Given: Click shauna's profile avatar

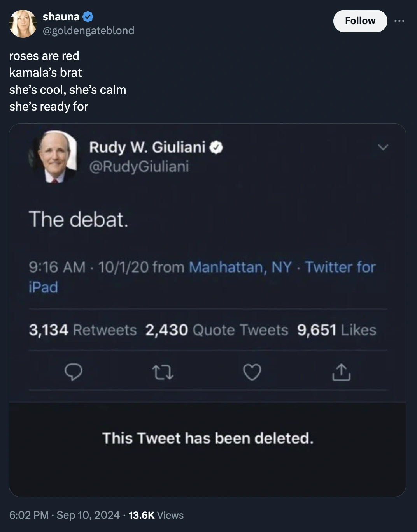Looking at the screenshot, I should 23,23.
